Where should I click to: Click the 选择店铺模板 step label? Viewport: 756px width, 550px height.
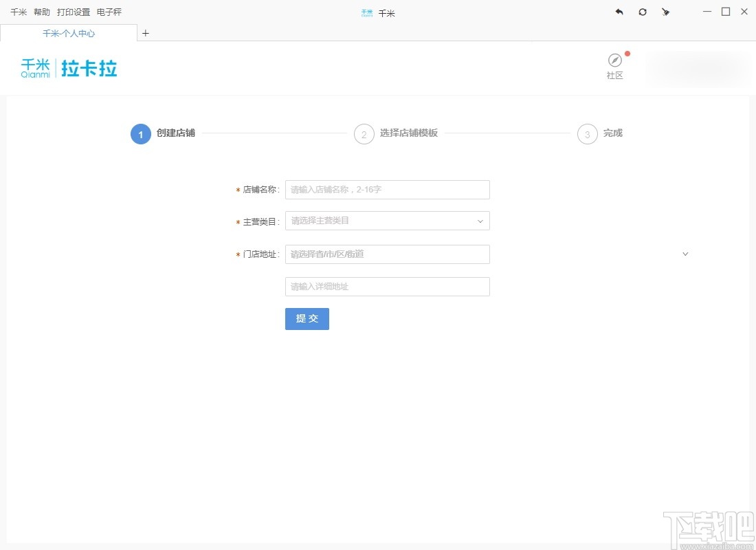point(409,133)
